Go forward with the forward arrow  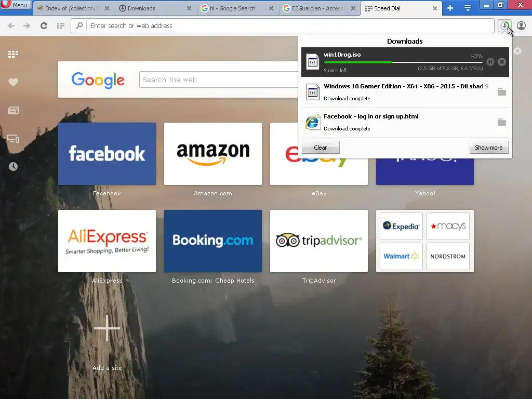[x=27, y=26]
